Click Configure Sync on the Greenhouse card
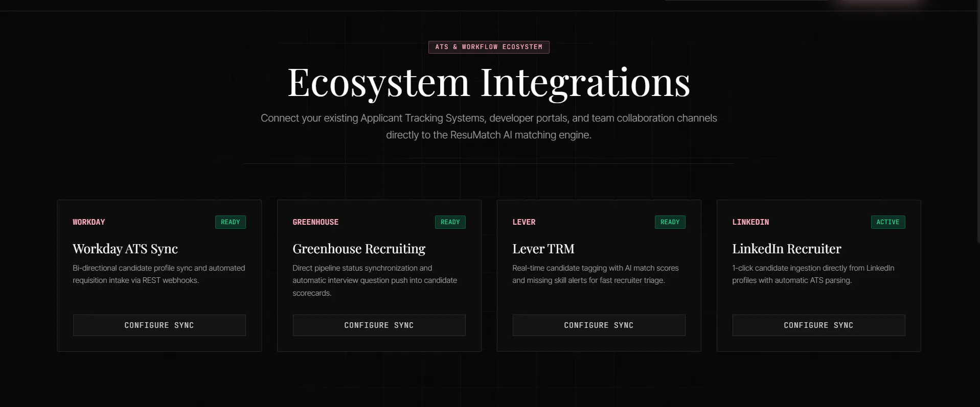 coord(379,325)
